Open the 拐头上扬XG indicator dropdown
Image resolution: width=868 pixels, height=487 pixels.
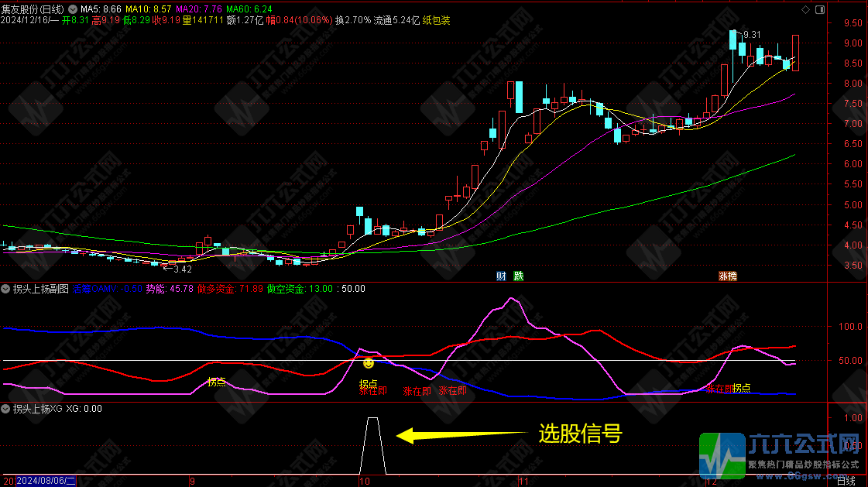pos(6,408)
